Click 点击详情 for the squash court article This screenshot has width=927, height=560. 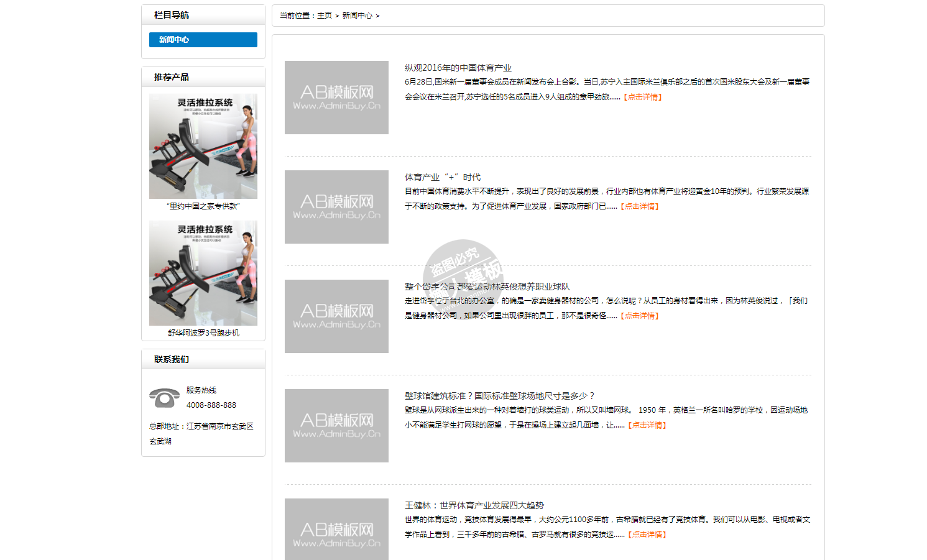(x=648, y=425)
